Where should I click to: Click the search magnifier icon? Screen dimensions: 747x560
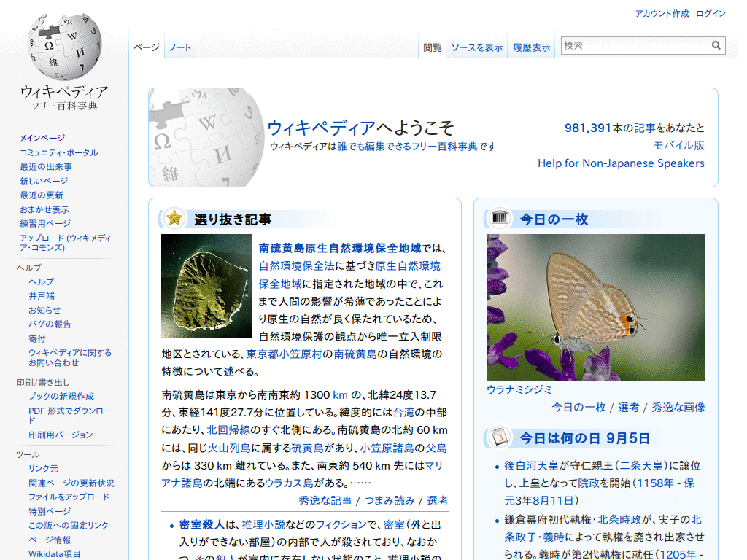(x=716, y=45)
